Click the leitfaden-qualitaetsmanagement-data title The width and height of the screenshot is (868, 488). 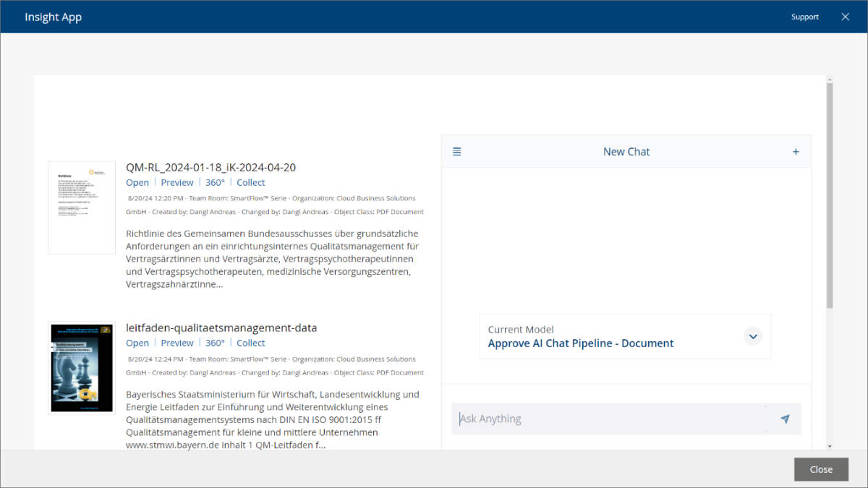tap(221, 328)
